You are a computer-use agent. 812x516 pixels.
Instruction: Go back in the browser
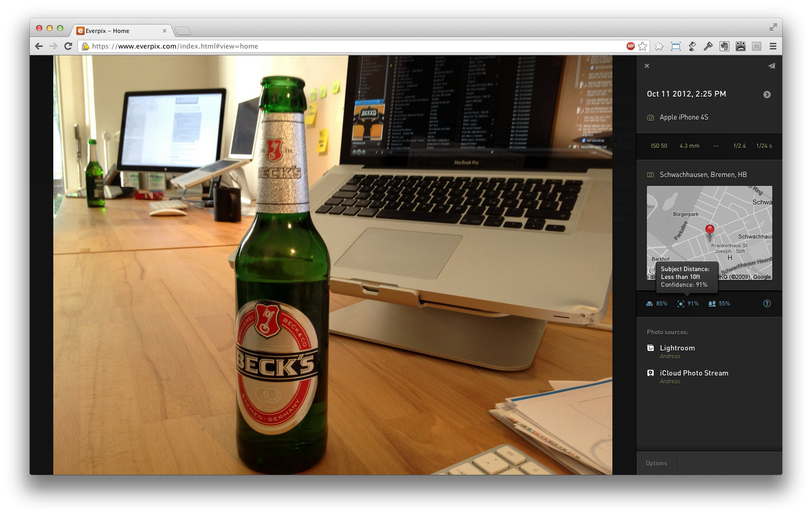39,46
